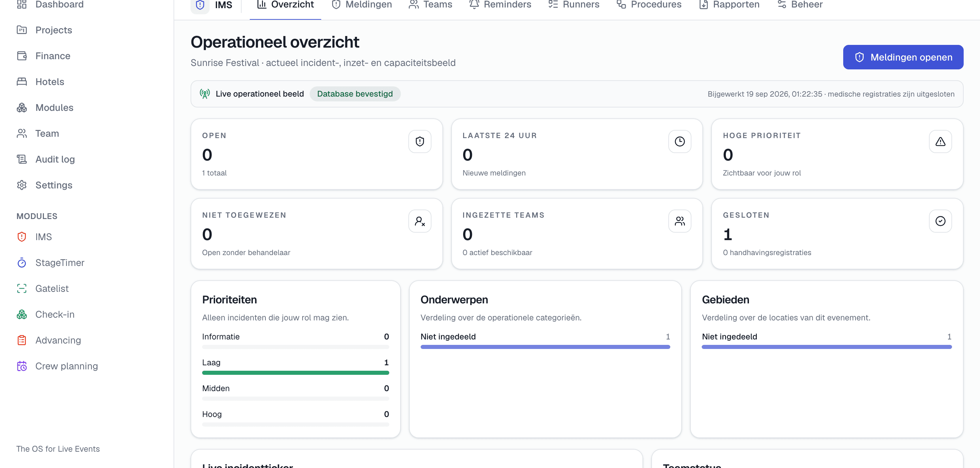
Task: Click the Settings gear icon
Action: click(22, 185)
